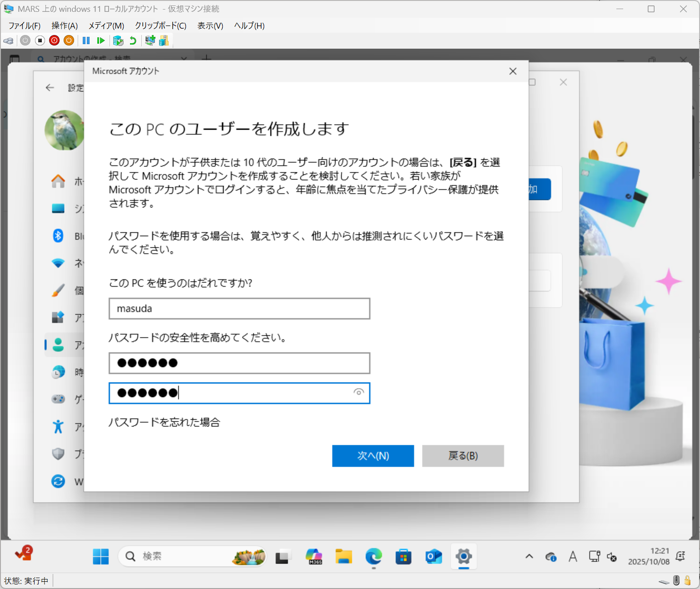Click the 次へ(N) button
Screen dimensions: 700x589
coord(373,456)
